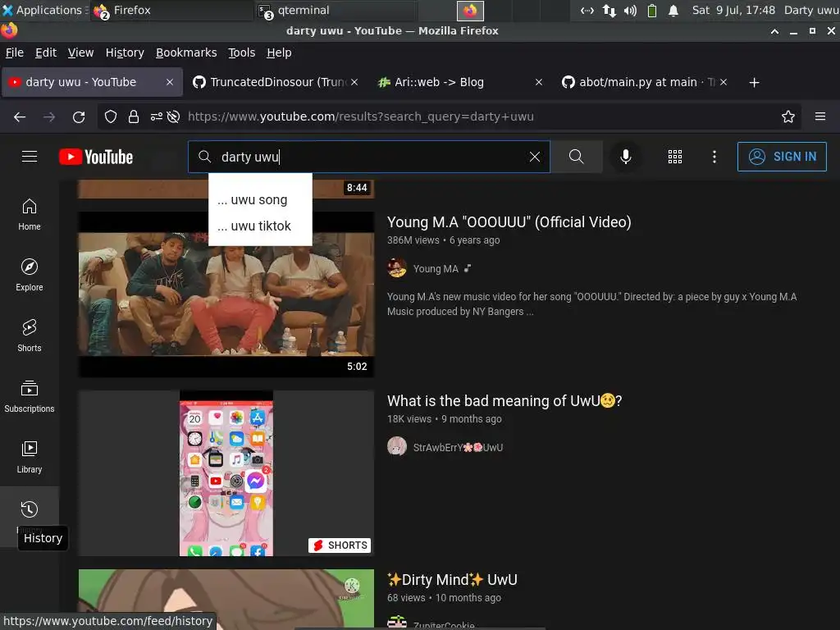Open 'What is the bad meaning of UwU' video
This screenshot has height=630, width=840.
504,400
